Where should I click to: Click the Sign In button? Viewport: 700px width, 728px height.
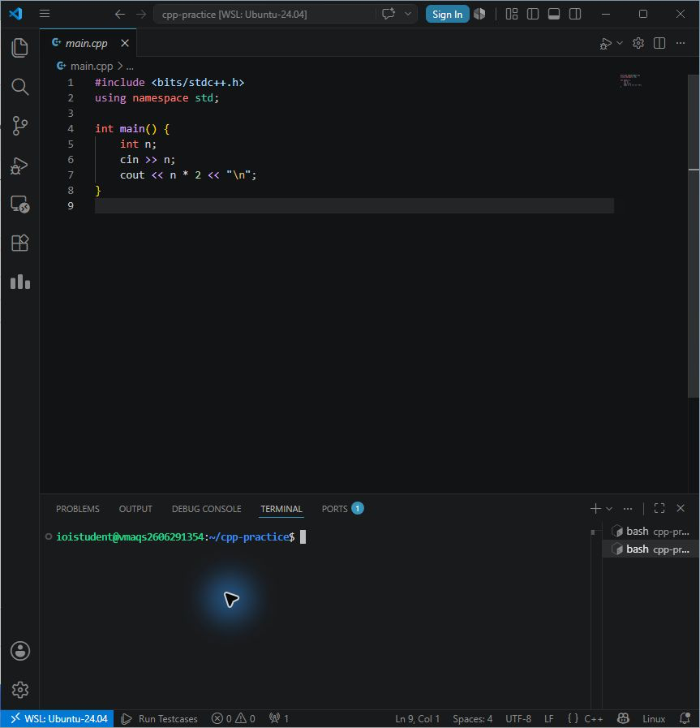447,15
